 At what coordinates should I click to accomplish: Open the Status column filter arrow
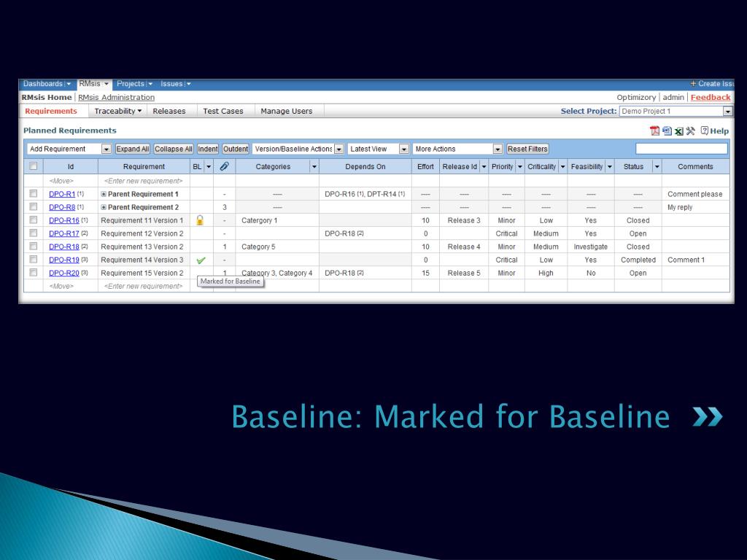[657, 167]
